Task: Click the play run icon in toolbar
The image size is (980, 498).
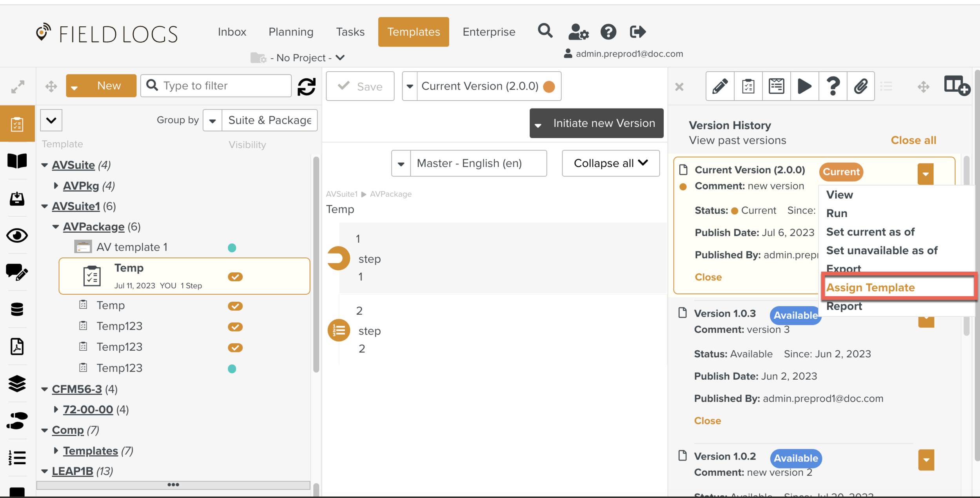Action: click(804, 86)
